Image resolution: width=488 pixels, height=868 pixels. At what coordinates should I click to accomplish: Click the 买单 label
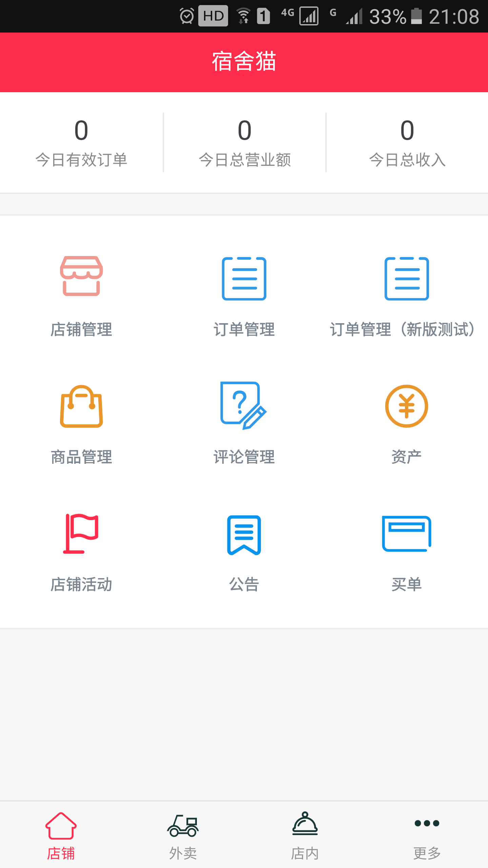407,585
